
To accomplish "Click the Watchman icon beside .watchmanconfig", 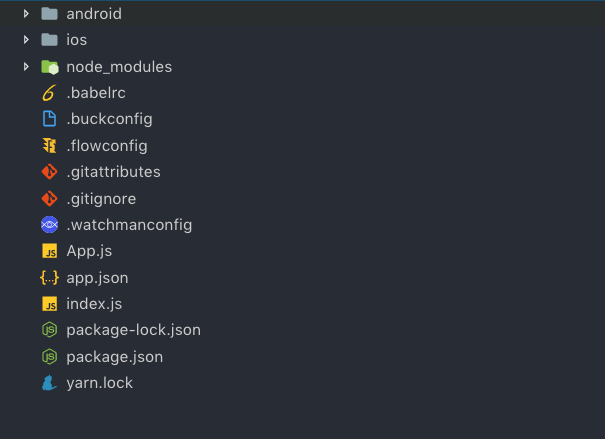I will pyautogui.click(x=49, y=225).
